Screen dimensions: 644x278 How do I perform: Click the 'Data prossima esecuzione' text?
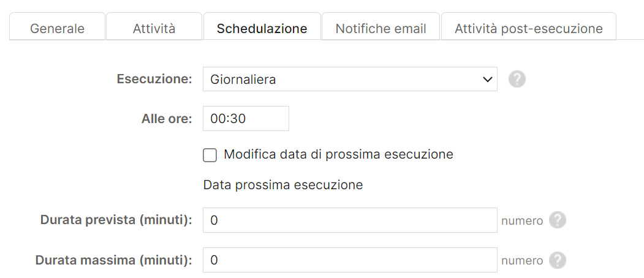tap(283, 185)
